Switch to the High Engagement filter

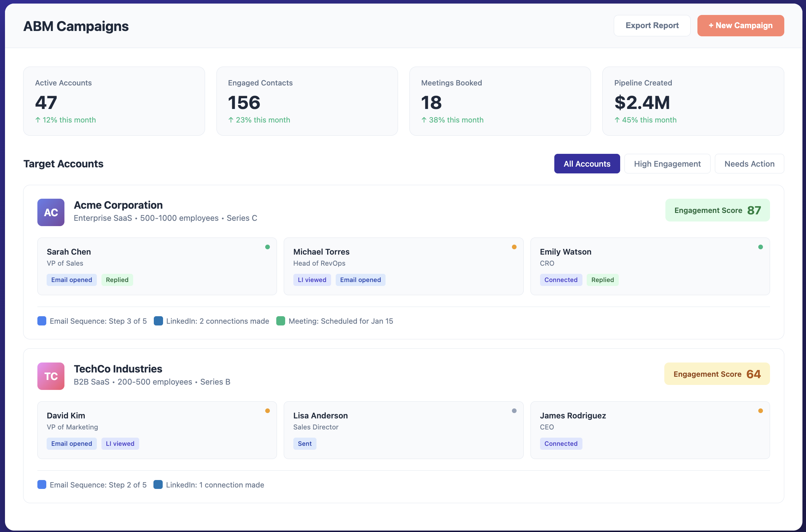click(667, 164)
